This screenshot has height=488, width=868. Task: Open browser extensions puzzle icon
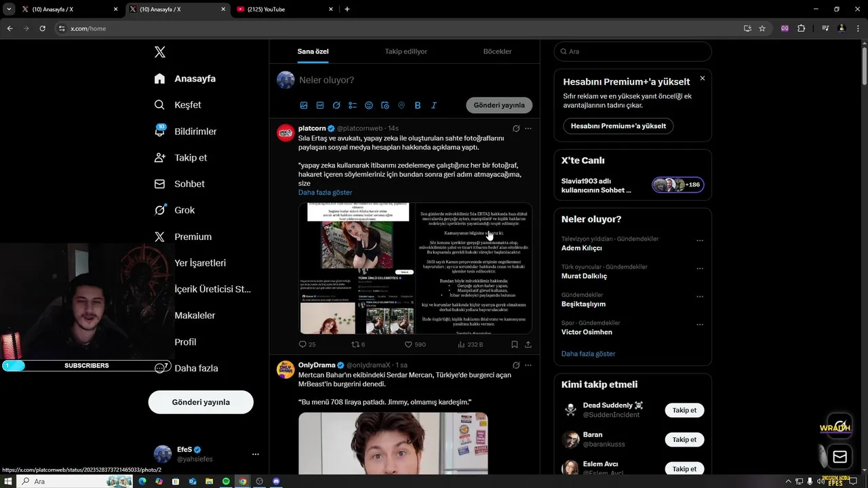pyautogui.click(x=802, y=28)
